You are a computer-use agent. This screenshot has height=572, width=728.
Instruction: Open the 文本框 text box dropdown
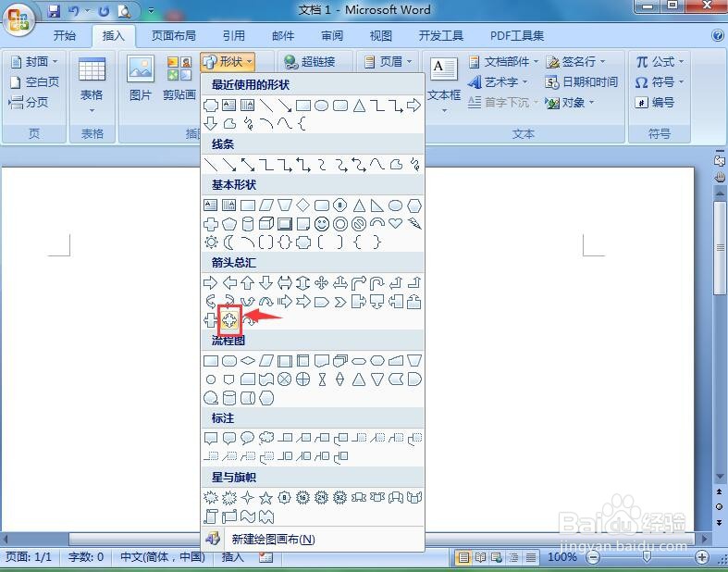pos(444,84)
